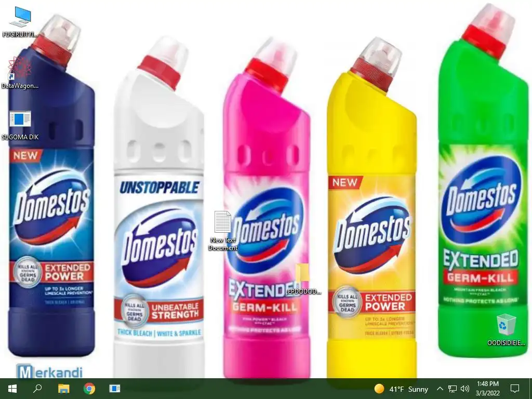The height and width of the screenshot is (399, 532).
Task: Open the weather widget showing 41°F Sunny
Action: click(x=401, y=389)
